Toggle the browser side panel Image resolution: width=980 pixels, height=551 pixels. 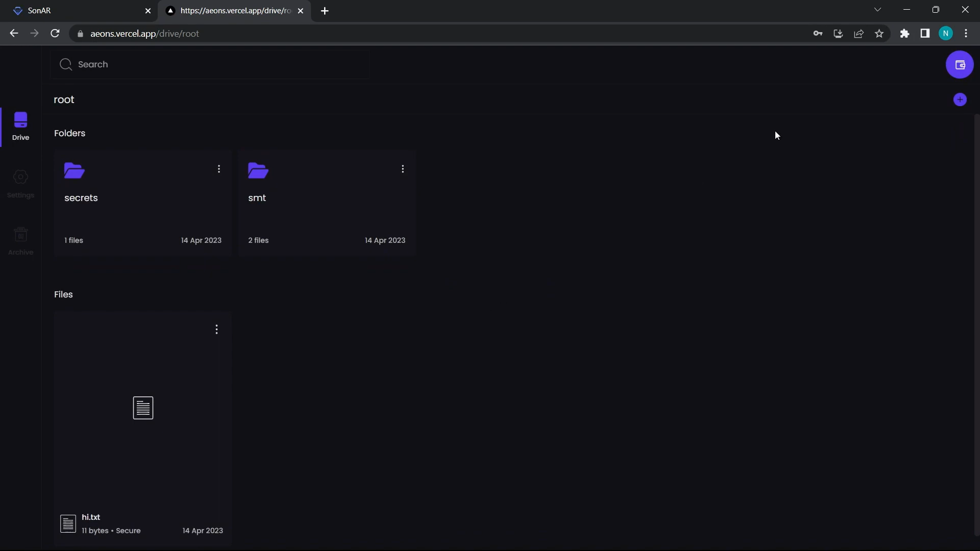925,33
